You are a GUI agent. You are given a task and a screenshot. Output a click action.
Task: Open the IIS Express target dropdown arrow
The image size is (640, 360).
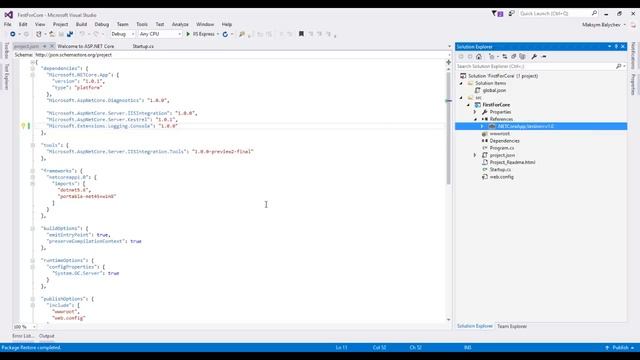point(218,34)
